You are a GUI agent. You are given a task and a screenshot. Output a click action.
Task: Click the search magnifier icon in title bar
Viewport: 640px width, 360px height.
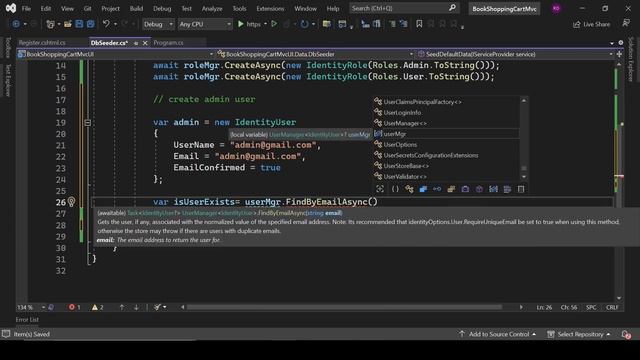pos(452,8)
